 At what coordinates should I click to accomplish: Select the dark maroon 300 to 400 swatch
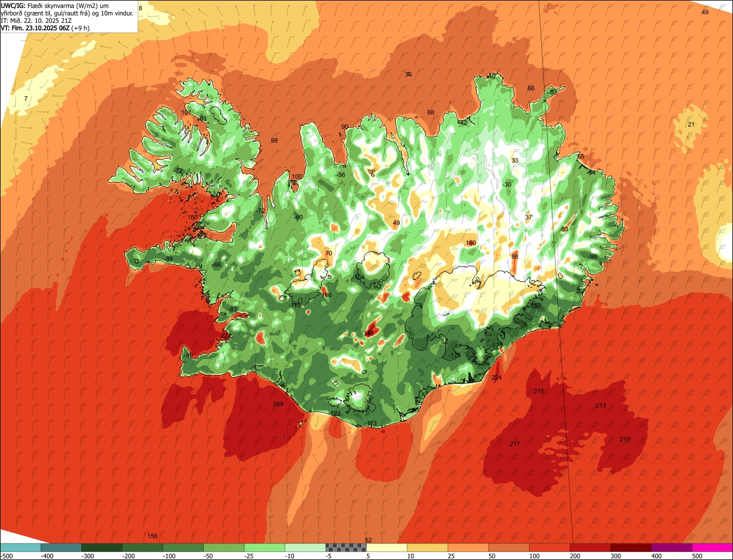630,547
